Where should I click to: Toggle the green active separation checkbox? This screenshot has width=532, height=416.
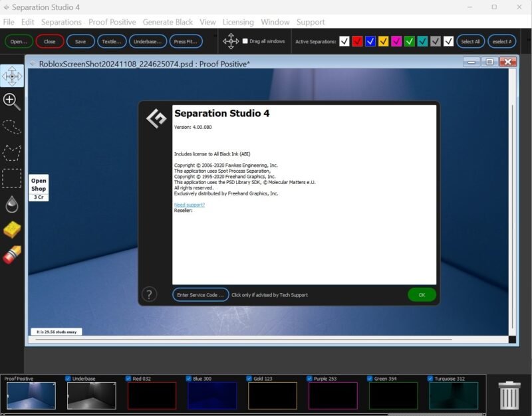point(410,41)
